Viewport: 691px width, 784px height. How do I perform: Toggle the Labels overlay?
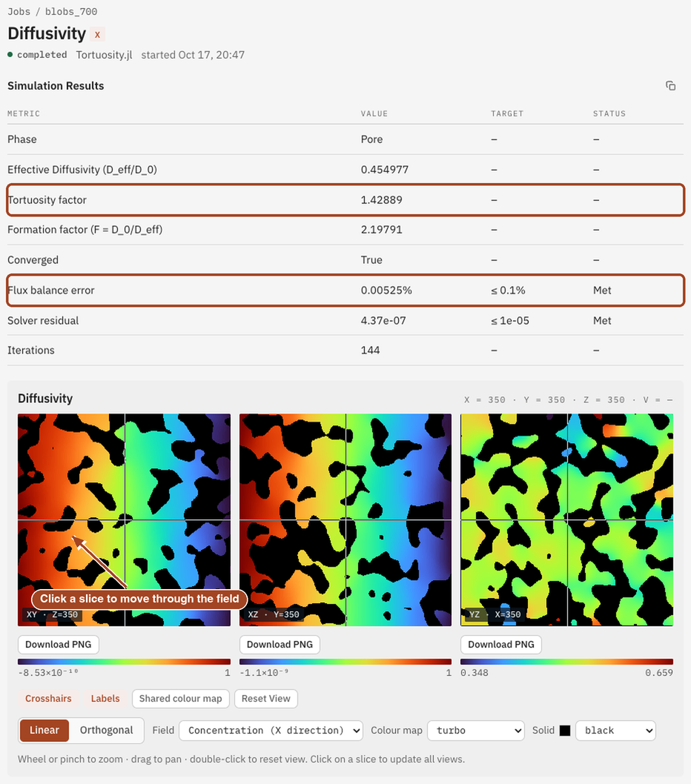pos(105,699)
